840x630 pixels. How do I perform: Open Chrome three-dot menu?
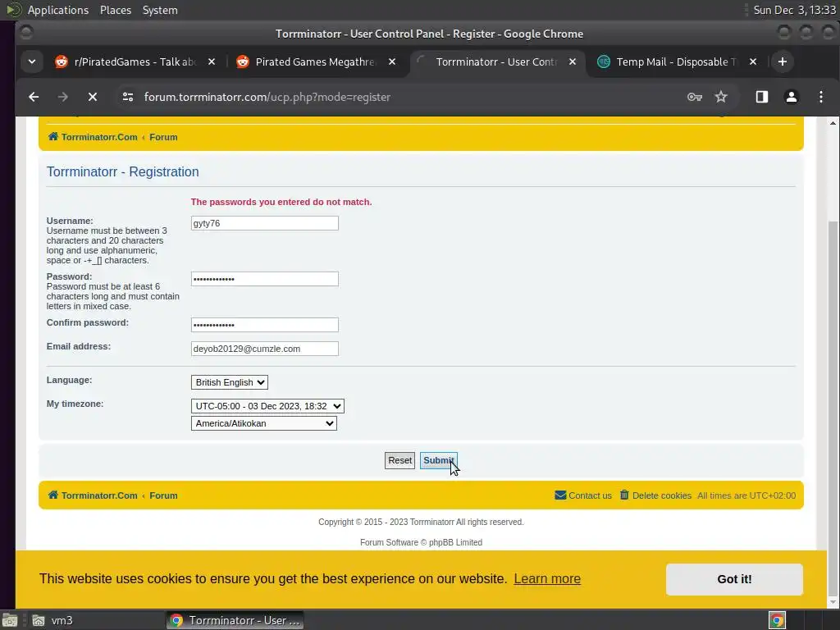(820, 97)
